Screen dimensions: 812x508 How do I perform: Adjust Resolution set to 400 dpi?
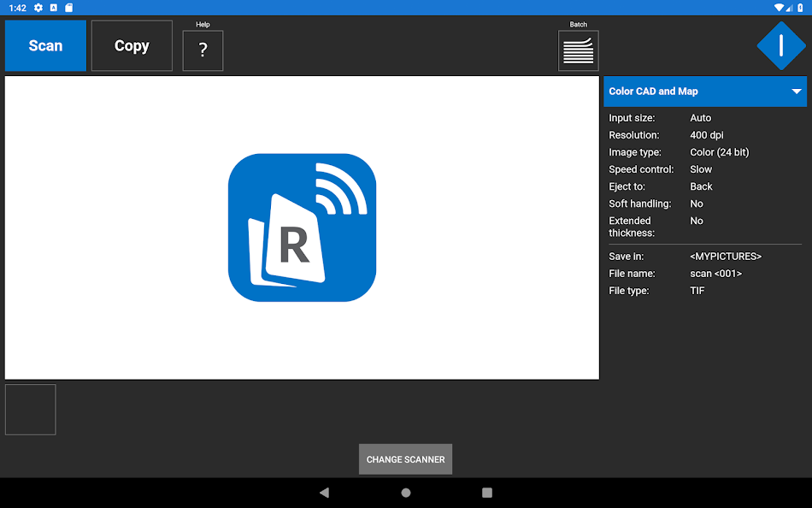click(707, 135)
